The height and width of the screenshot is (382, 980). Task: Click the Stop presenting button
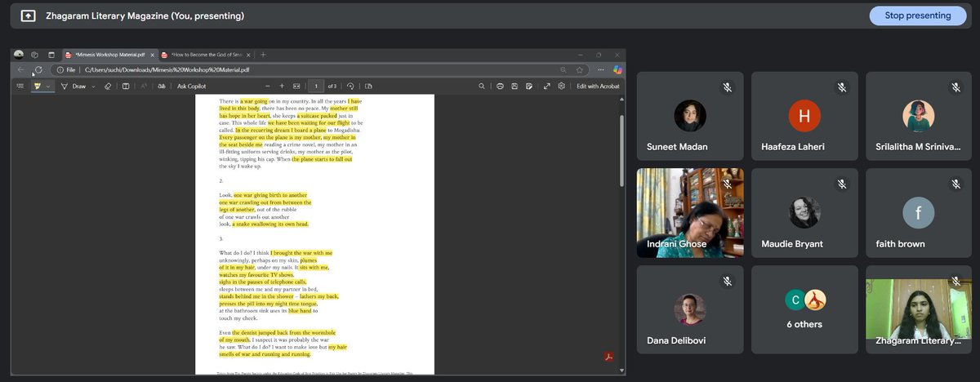coord(917,16)
